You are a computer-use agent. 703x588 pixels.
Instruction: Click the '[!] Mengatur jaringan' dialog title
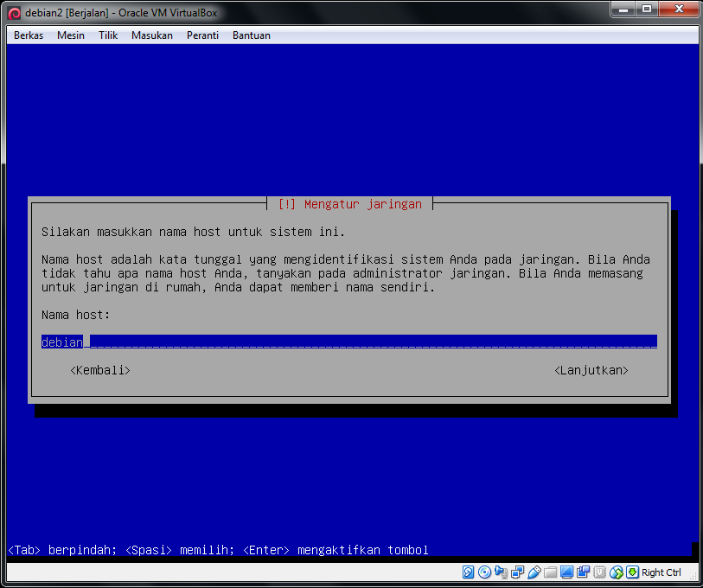(349, 204)
